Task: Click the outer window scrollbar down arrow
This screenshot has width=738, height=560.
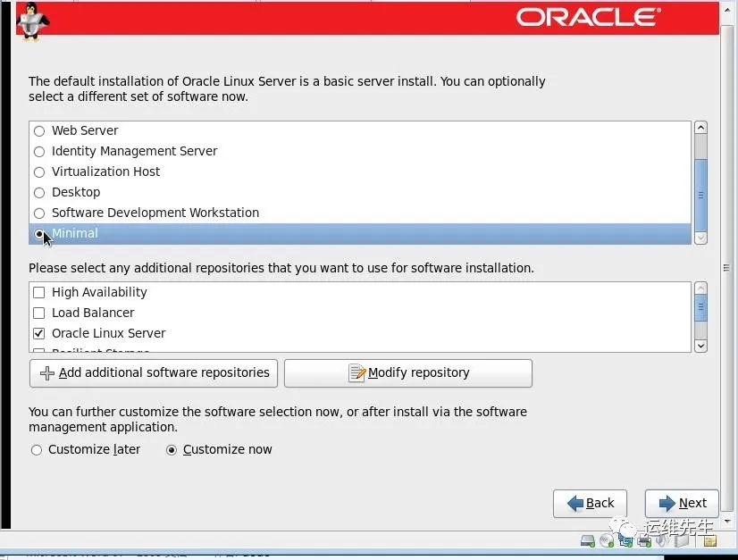Action: 727,522
